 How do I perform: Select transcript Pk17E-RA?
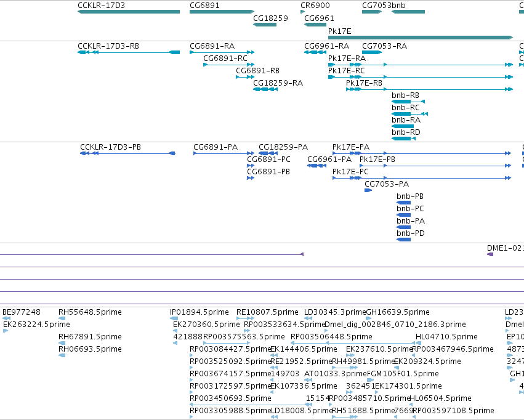(x=421, y=65)
